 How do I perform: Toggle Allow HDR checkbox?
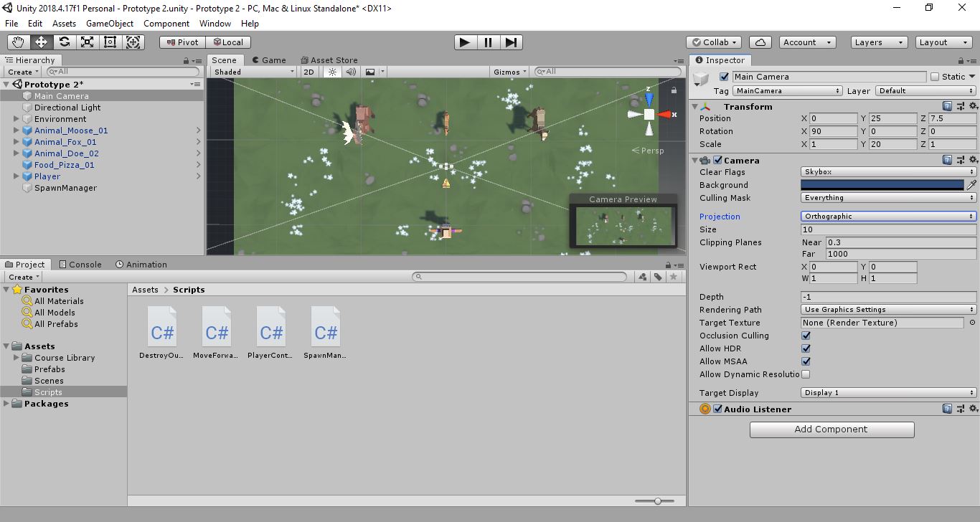(x=806, y=348)
